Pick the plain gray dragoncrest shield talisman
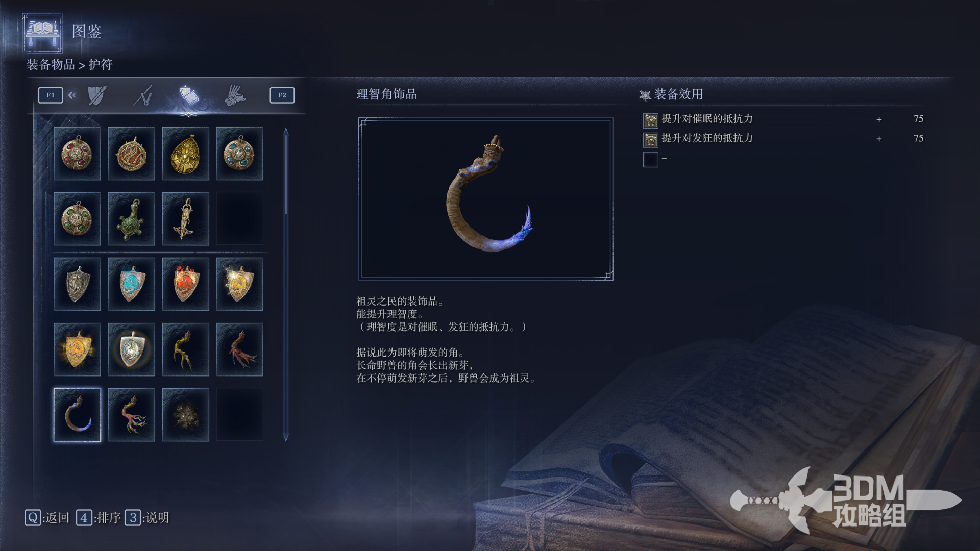The image size is (980, 551). click(x=77, y=284)
